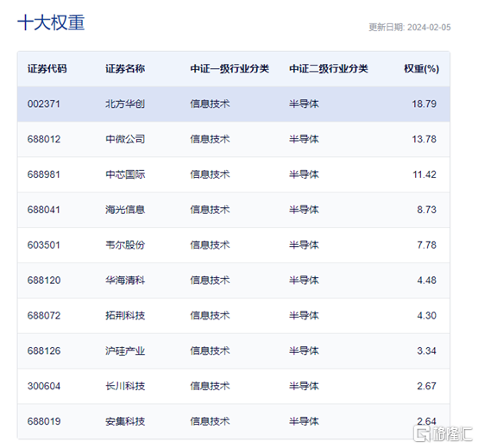Click 信息技术 in the 韦尔股份 row
478x448 pixels.
click(x=210, y=245)
